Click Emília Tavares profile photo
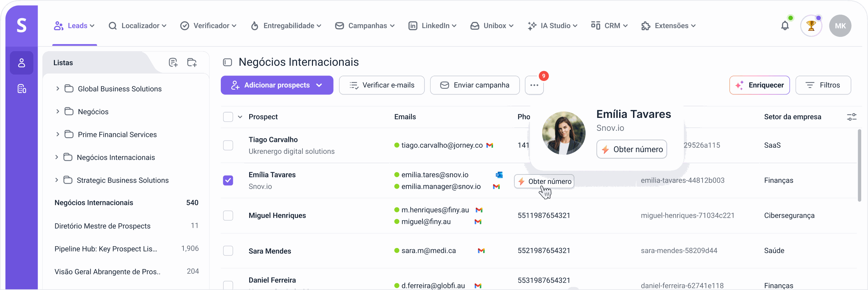This screenshot has width=868, height=290. [x=564, y=133]
